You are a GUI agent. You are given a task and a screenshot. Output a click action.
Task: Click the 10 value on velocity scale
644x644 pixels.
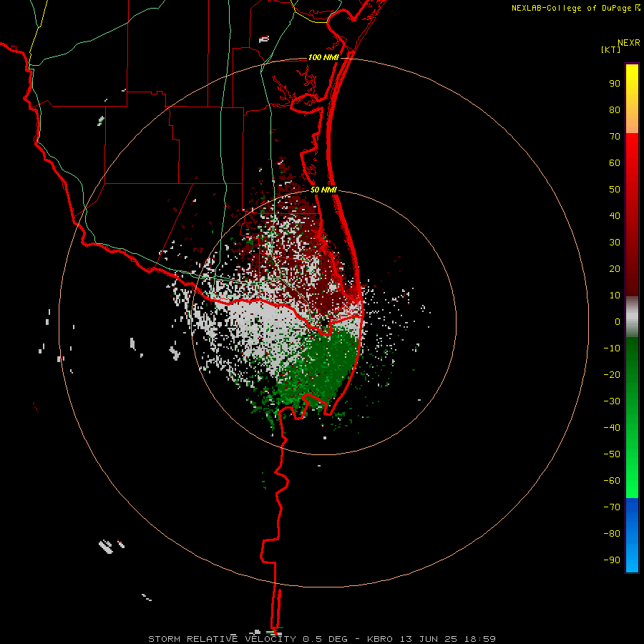click(615, 296)
